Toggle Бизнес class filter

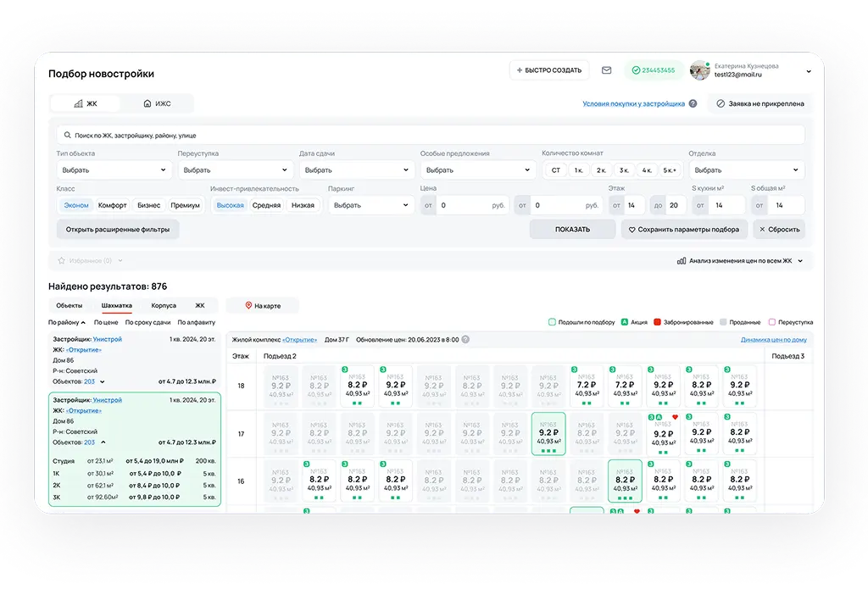pos(149,205)
